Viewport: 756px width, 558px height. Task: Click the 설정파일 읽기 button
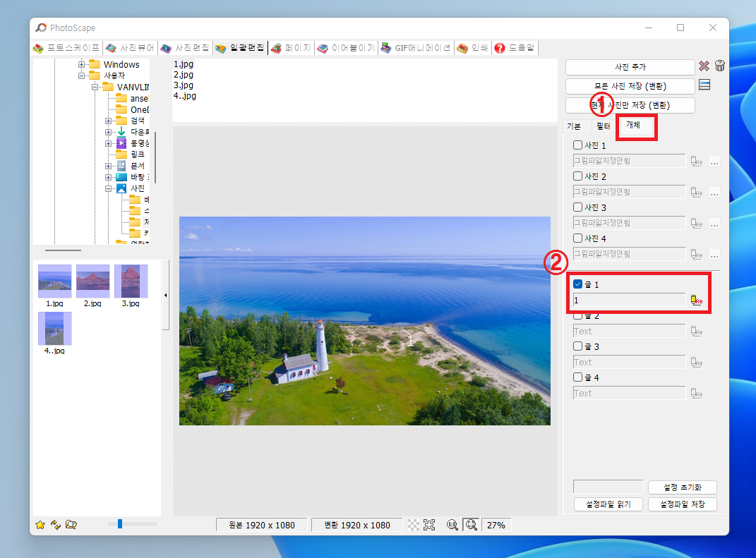coord(608,504)
